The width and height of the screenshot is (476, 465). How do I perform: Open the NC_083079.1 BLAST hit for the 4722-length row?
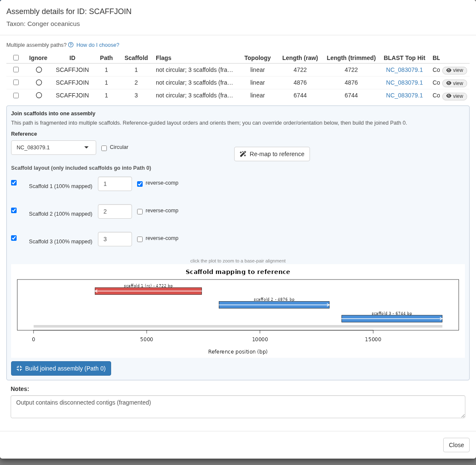404,70
